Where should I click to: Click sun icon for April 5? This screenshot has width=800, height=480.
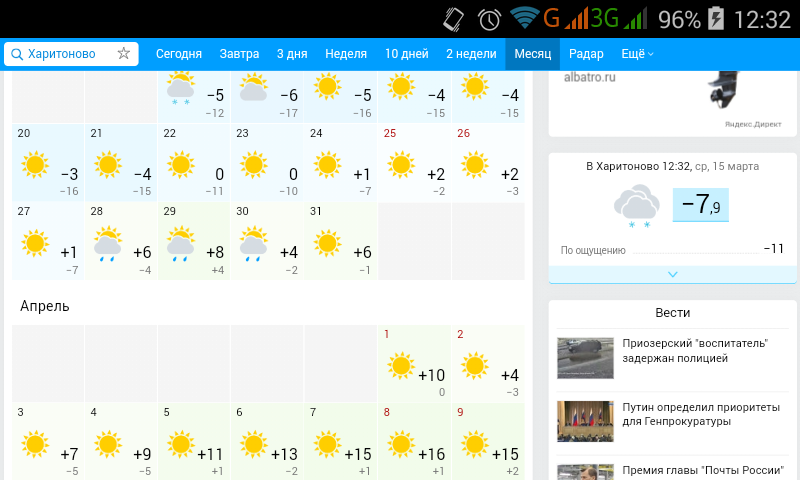pos(181,444)
